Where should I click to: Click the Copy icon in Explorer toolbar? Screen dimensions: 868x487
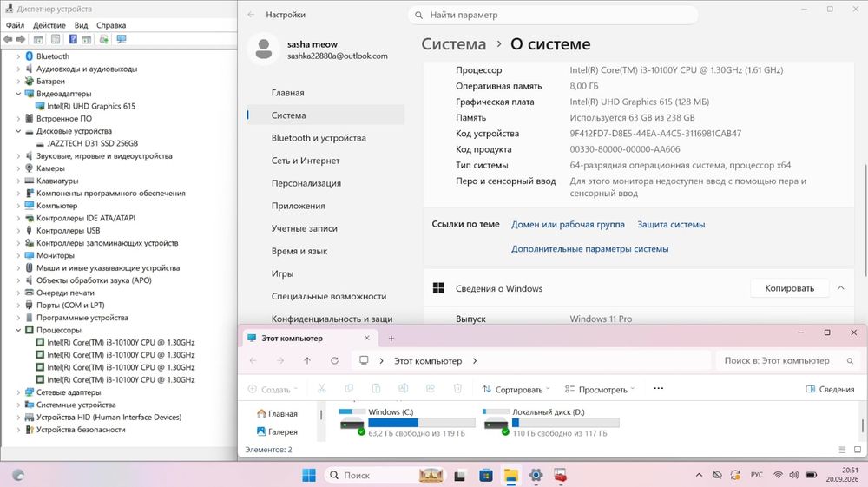coord(349,389)
